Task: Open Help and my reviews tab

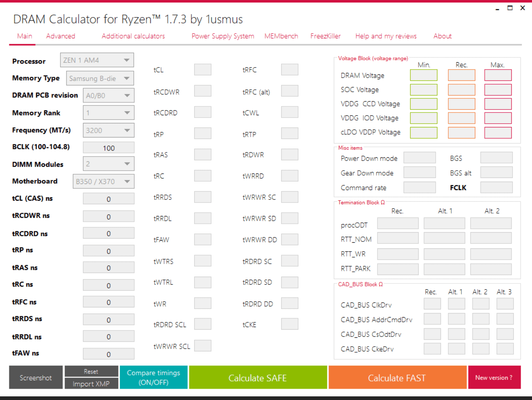Action: [386, 36]
